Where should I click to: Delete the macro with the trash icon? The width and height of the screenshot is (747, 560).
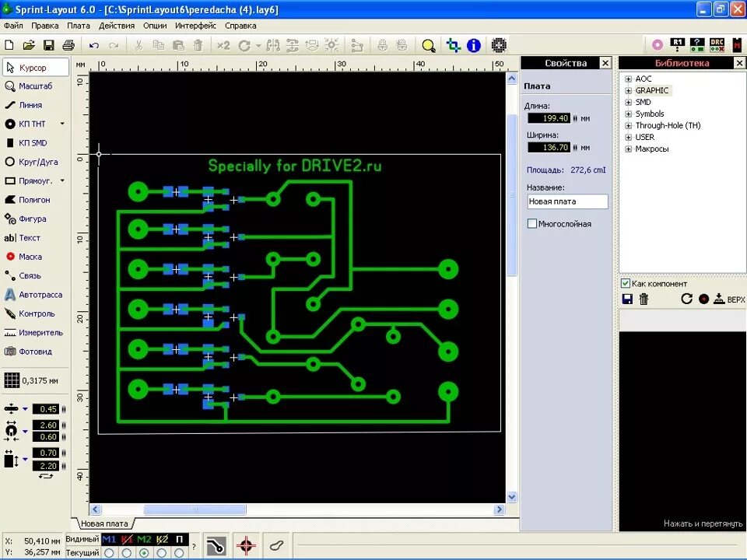tap(644, 299)
